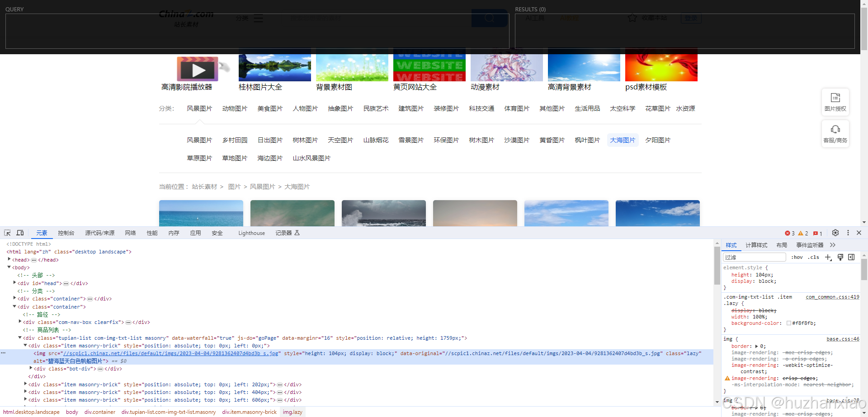This screenshot has width=868, height=417.
Task: Click the 图片授权 side icon
Action: (x=835, y=102)
